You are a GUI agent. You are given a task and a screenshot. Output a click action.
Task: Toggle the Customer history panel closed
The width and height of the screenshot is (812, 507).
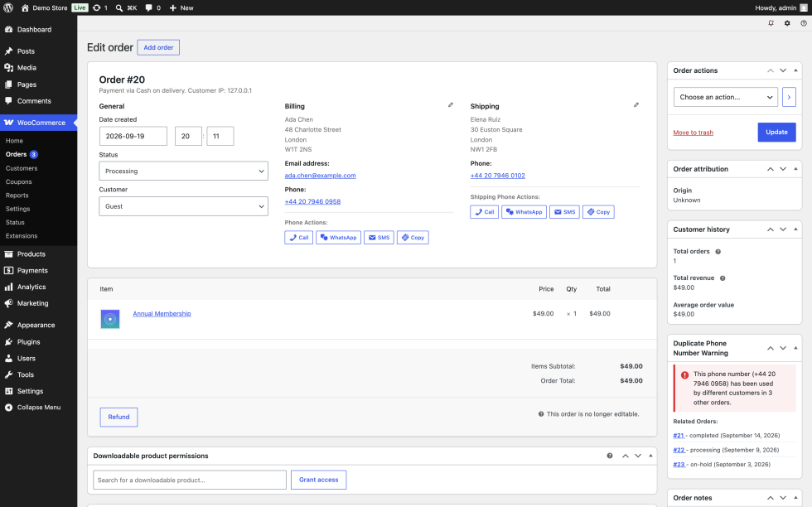tap(795, 229)
